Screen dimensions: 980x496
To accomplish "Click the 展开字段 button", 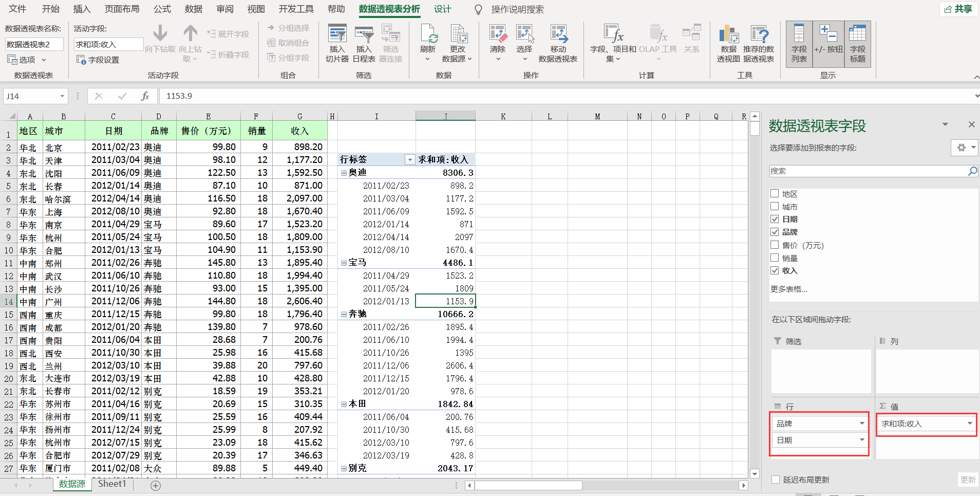I will pyautogui.click(x=228, y=34).
